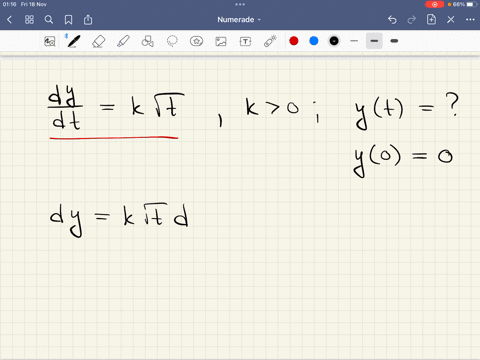Choose the black pen color

click(334, 41)
